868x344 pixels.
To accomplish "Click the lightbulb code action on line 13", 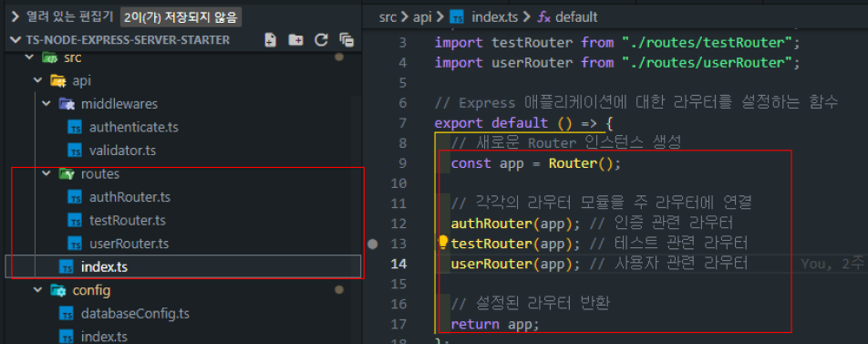I will [443, 242].
